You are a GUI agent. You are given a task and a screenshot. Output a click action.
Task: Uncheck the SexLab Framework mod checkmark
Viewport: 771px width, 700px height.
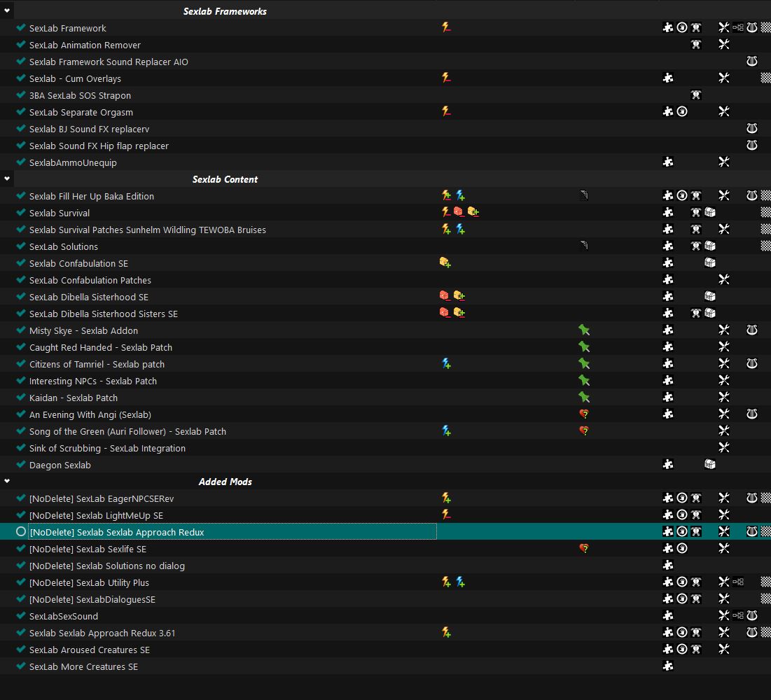(x=20, y=27)
